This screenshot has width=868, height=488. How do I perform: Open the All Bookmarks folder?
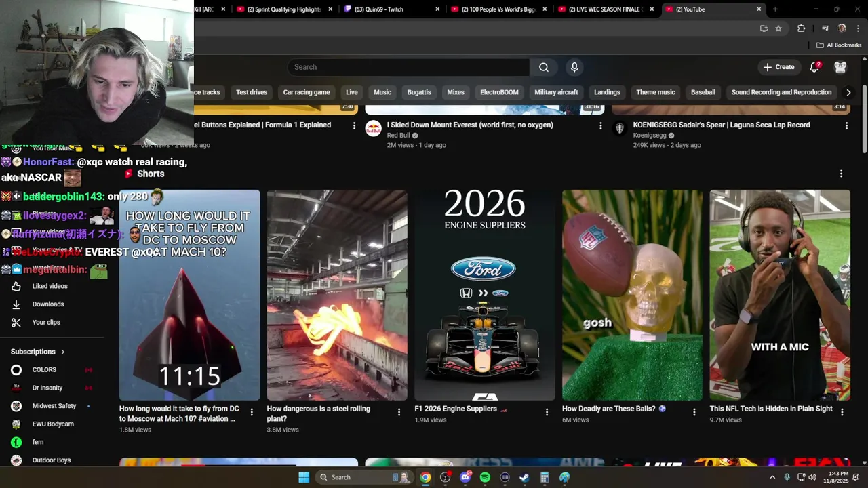point(839,45)
